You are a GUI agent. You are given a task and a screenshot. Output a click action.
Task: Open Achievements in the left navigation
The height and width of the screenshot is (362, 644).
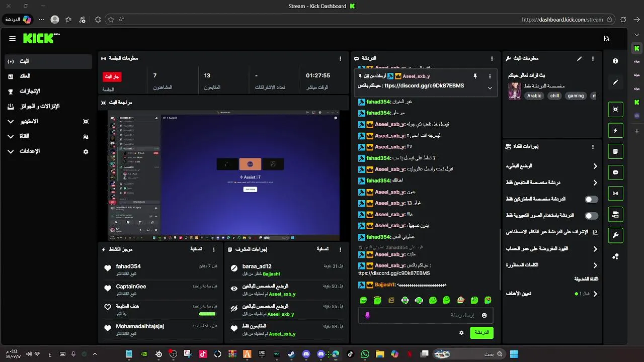point(48,92)
